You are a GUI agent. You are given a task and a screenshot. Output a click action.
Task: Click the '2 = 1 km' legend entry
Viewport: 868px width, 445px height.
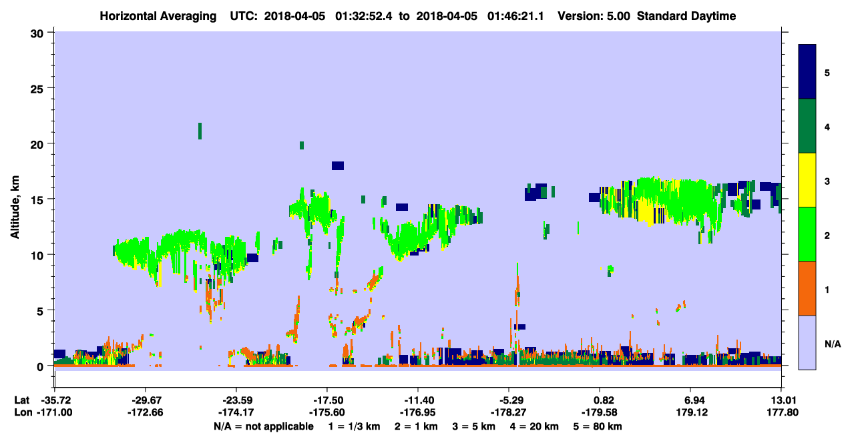[x=417, y=426]
